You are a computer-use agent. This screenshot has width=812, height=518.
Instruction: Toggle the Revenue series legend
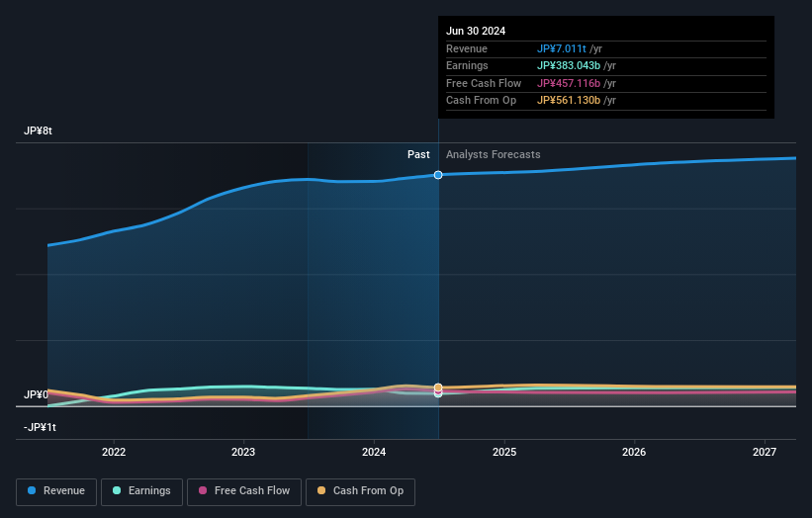[x=56, y=491]
